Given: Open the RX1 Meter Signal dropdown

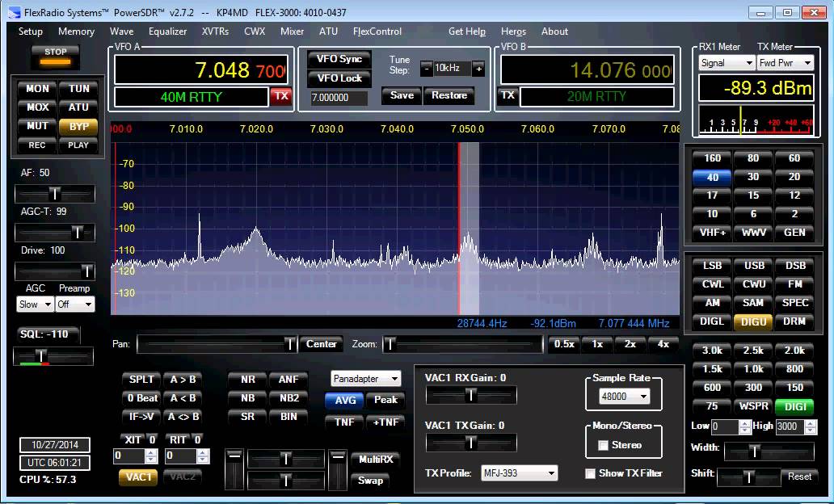Looking at the screenshot, I should coord(727,63).
